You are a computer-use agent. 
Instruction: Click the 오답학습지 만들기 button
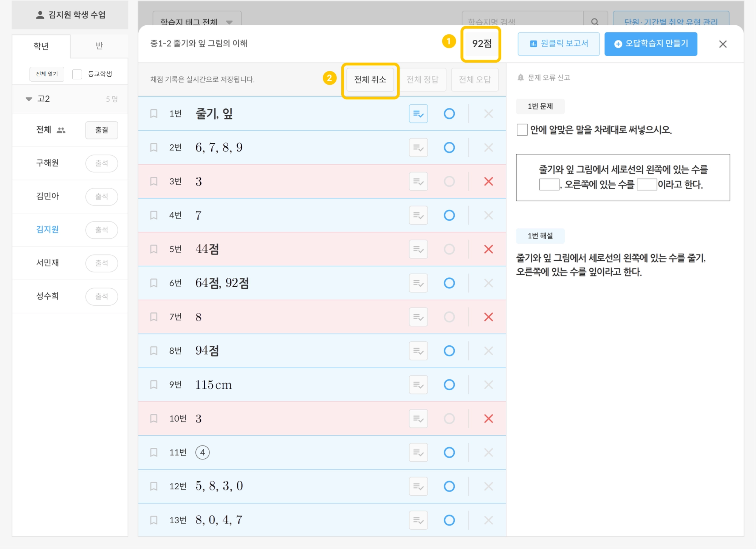coord(651,44)
